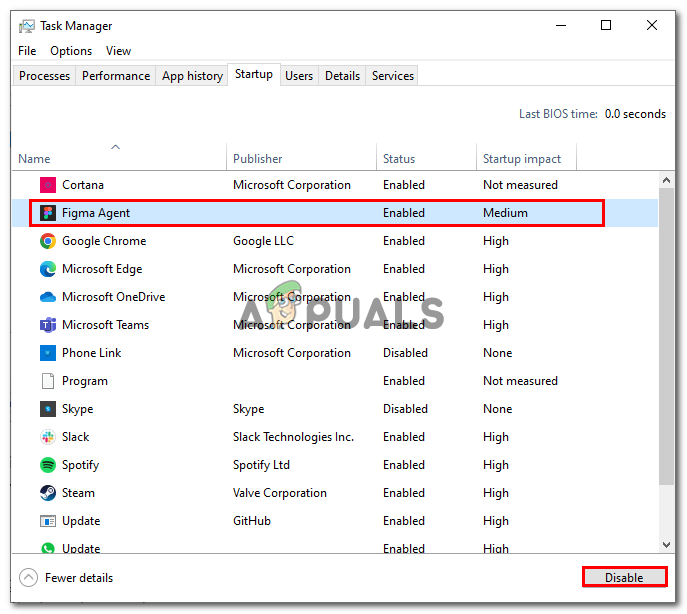Click the Microsoft Teams icon
The width and height of the screenshot is (687, 614).
[48, 325]
